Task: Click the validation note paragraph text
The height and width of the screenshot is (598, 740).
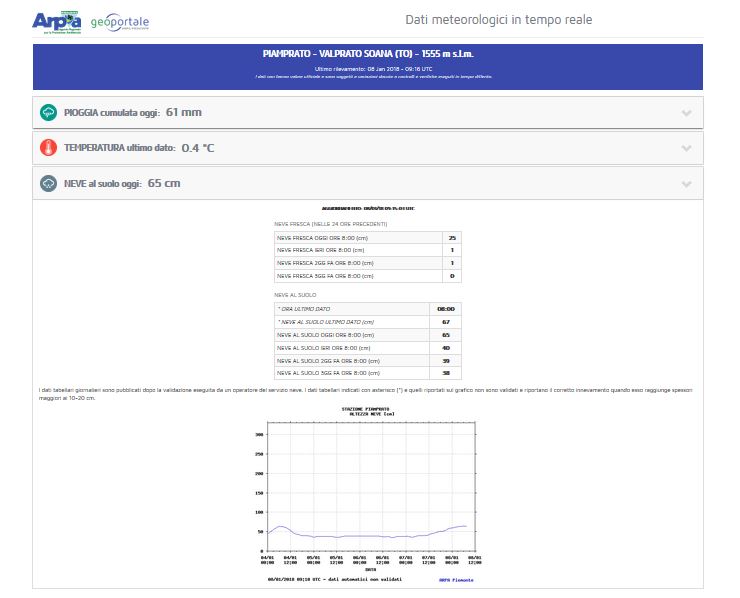Action: [x=365, y=394]
